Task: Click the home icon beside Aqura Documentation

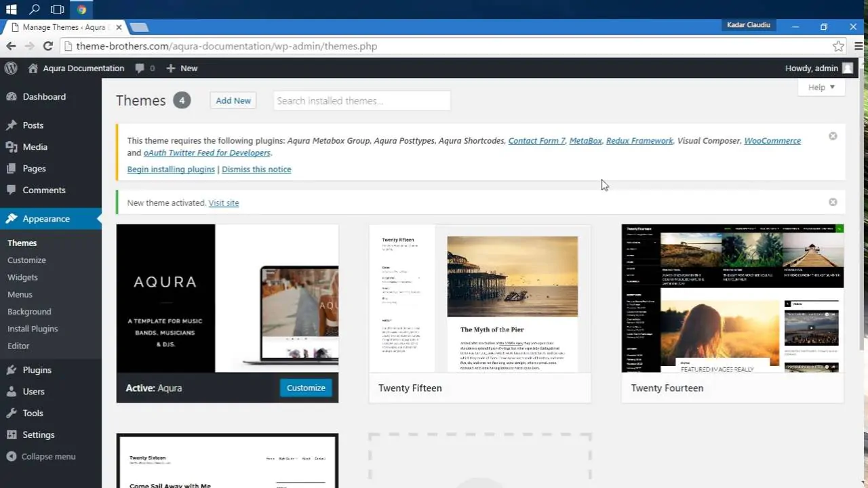Action: (33, 68)
